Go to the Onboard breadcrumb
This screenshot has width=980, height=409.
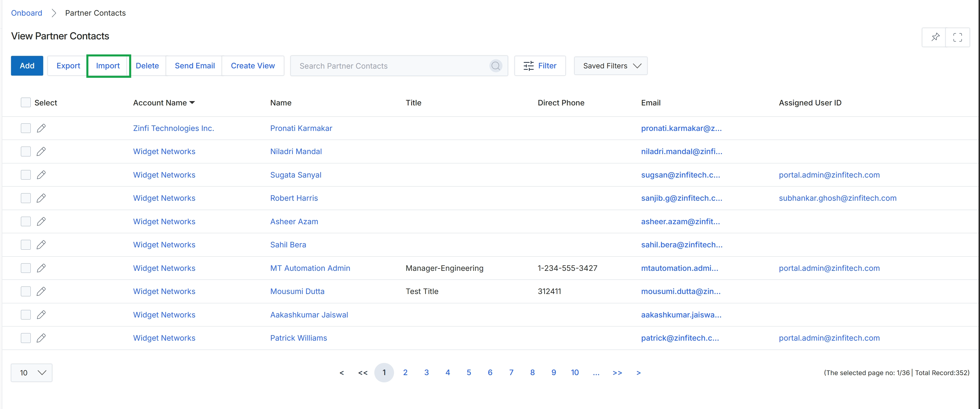27,13
